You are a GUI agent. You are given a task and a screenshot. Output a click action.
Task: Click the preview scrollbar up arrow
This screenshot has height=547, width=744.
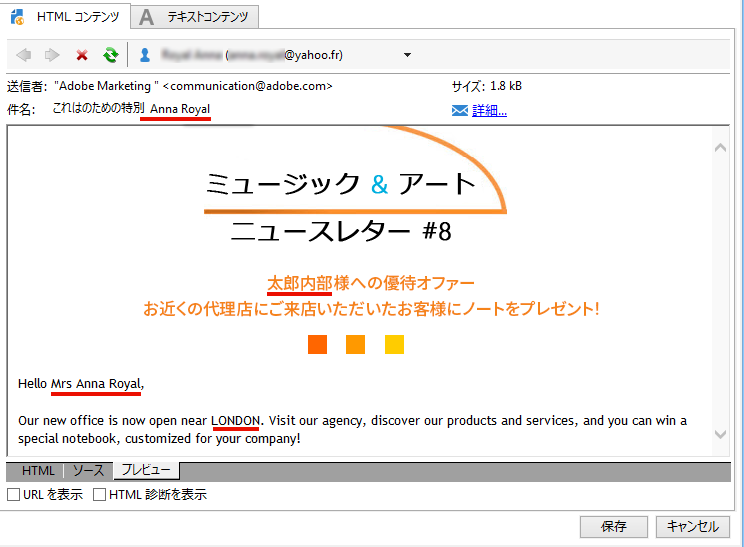tap(720, 148)
